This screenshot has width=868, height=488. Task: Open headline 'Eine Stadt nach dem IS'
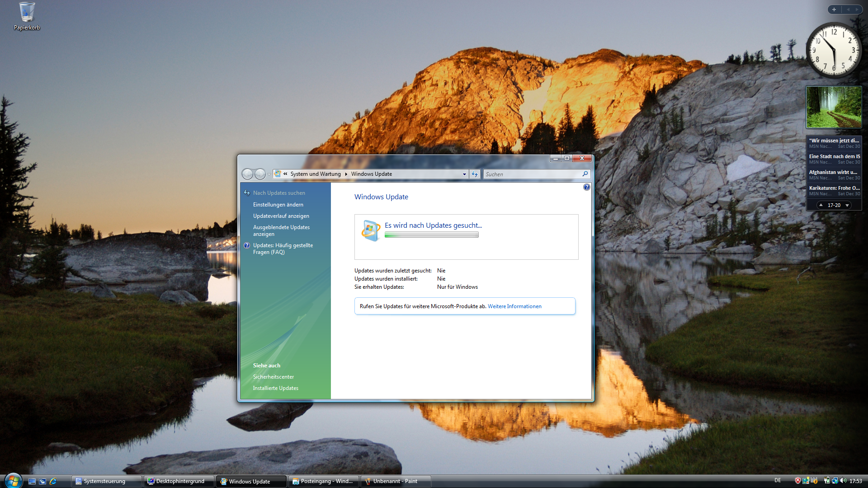pyautogui.click(x=834, y=159)
